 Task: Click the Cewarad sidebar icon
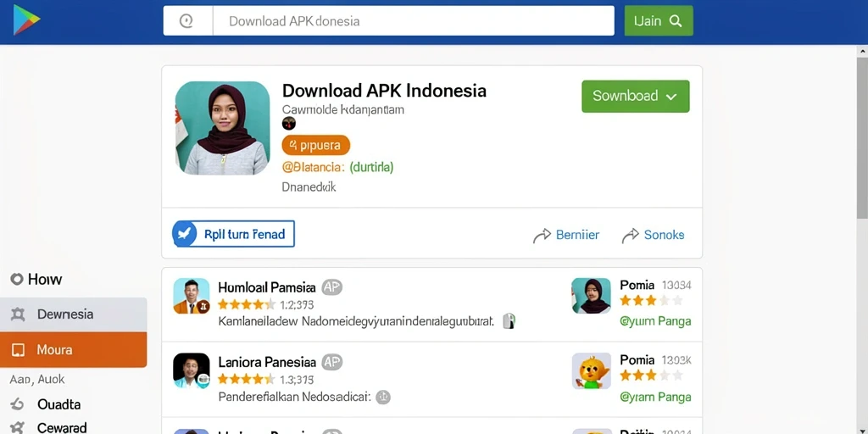[x=17, y=427]
